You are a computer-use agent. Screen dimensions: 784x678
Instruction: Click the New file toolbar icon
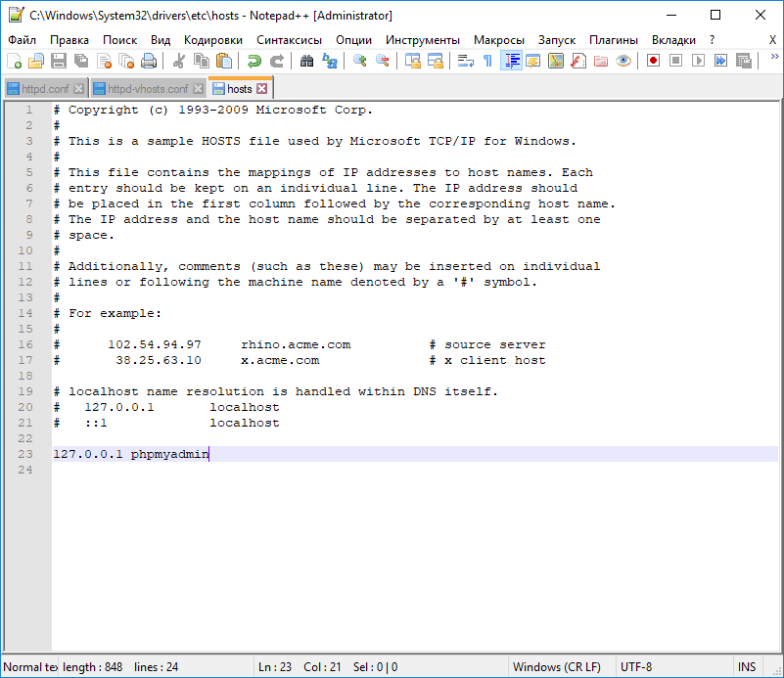(14, 61)
